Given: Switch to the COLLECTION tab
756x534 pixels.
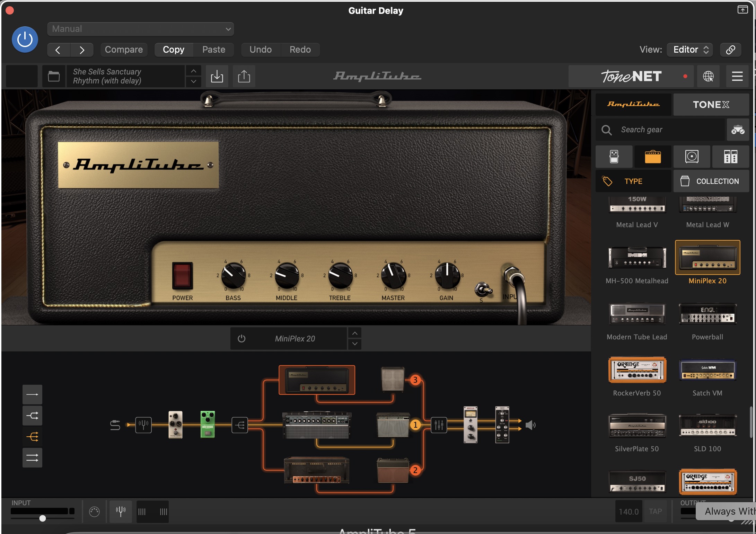Looking at the screenshot, I should 711,181.
